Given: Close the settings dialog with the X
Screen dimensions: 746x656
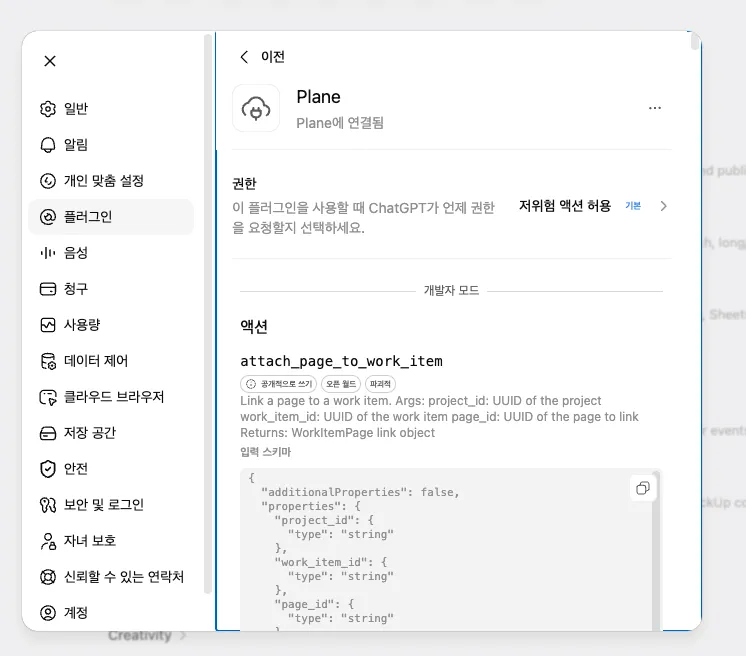Looking at the screenshot, I should point(50,61).
